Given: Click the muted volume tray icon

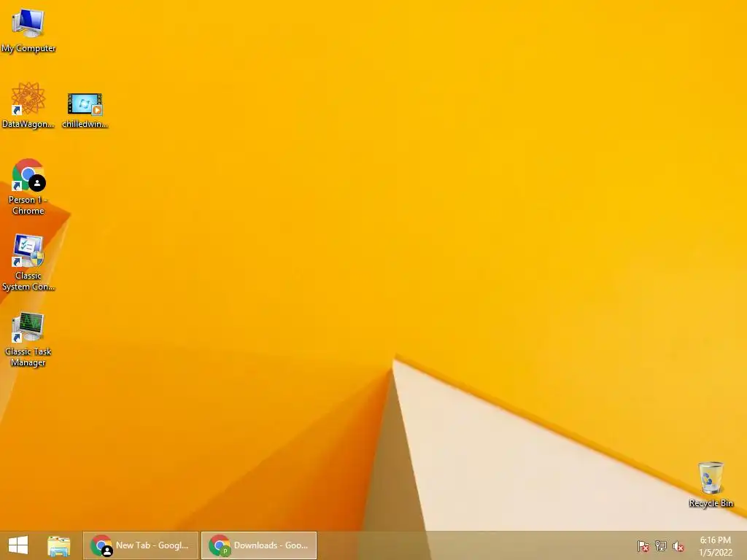Looking at the screenshot, I should [678, 546].
